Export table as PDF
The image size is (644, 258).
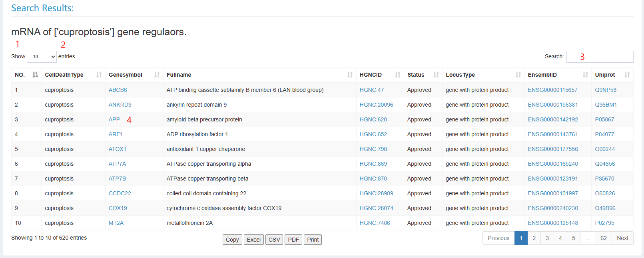(x=293, y=240)
